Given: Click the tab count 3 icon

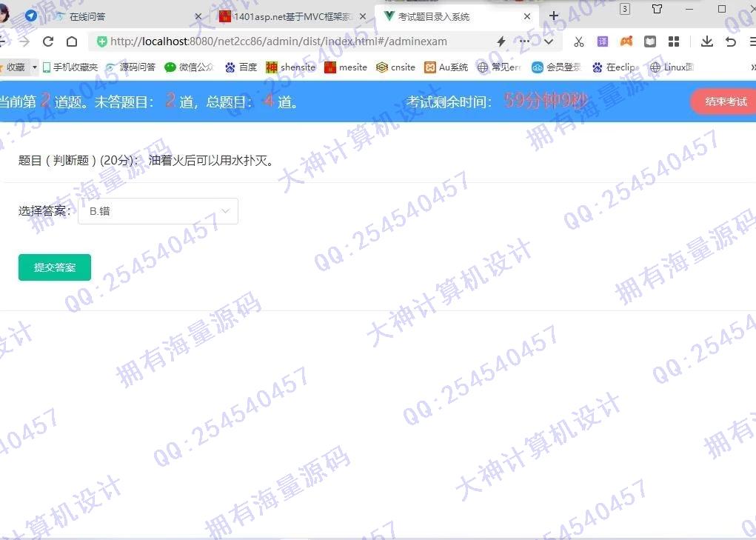Looking at the screenshot, I should coord(625,9).
